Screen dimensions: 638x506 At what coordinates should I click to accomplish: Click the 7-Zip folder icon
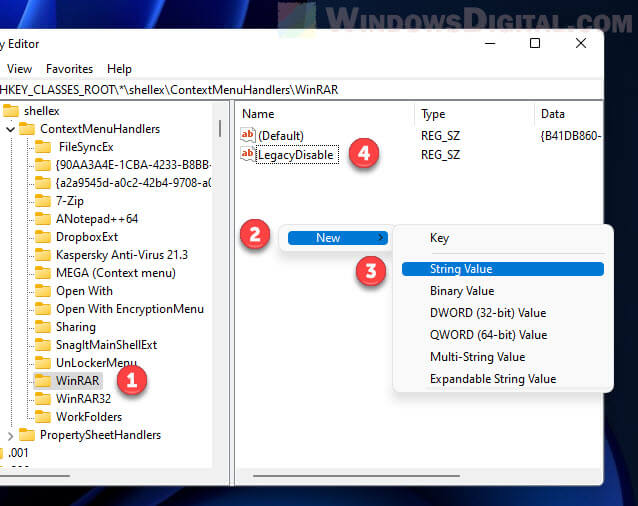click(43, 201)
